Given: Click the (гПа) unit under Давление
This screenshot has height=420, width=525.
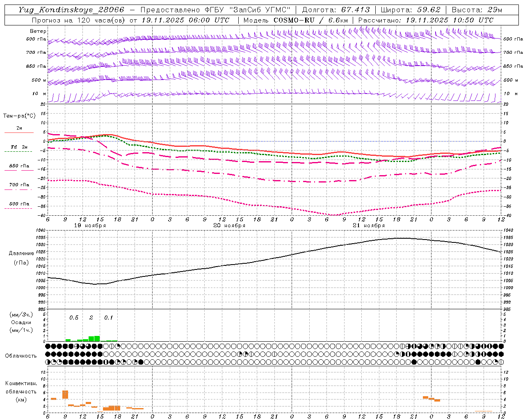Looking at the screenshot, I should (x=21, y=262).
